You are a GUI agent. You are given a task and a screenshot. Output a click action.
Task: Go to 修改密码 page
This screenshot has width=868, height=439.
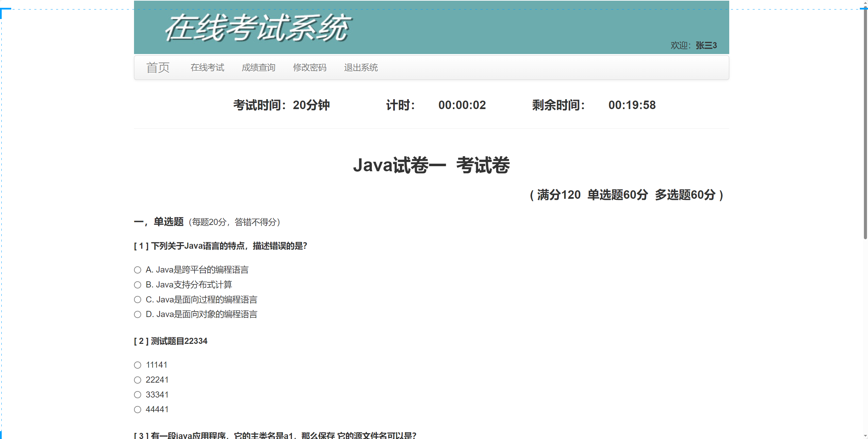click(x=310, y=68)
